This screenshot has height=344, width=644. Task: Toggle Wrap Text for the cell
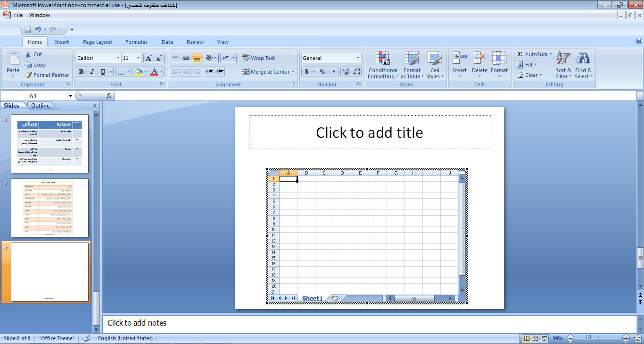[258, 58]
